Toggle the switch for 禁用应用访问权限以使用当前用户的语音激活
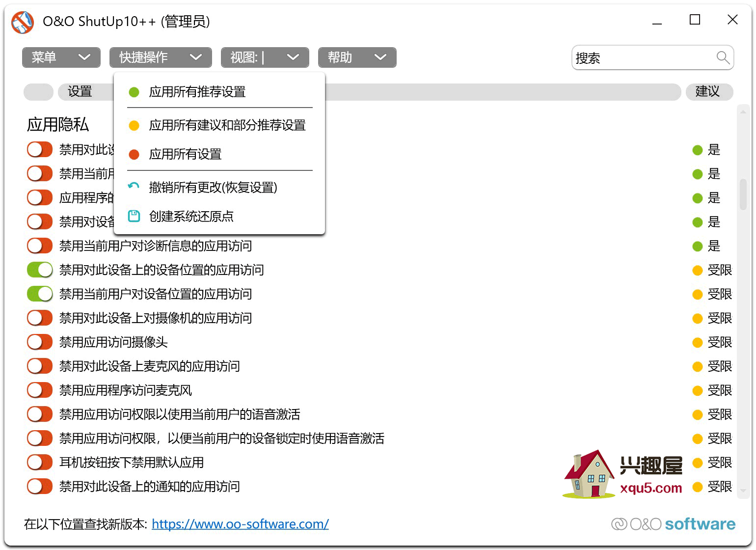This screenshot has width=756, height=550. tap(40, 414)
